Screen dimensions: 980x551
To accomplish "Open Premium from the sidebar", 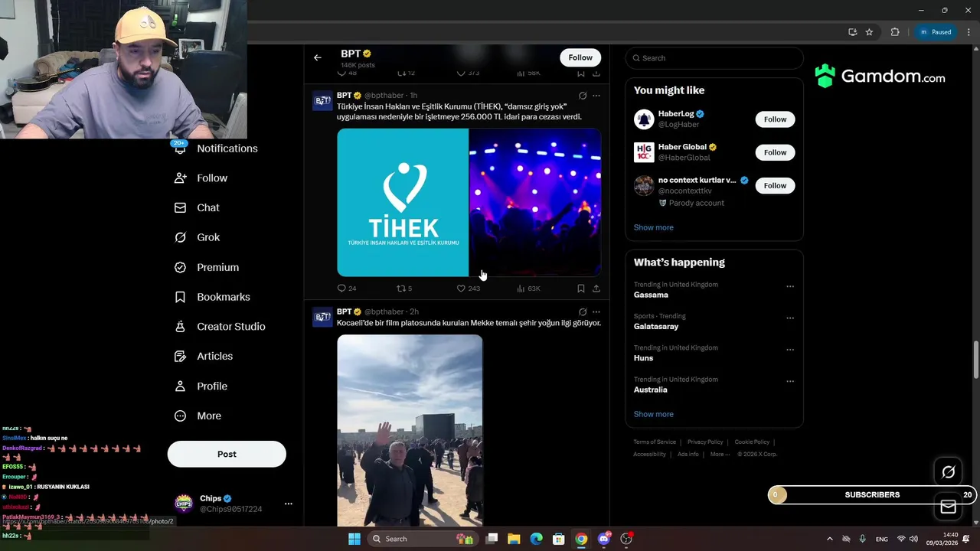I will point(207,267).
